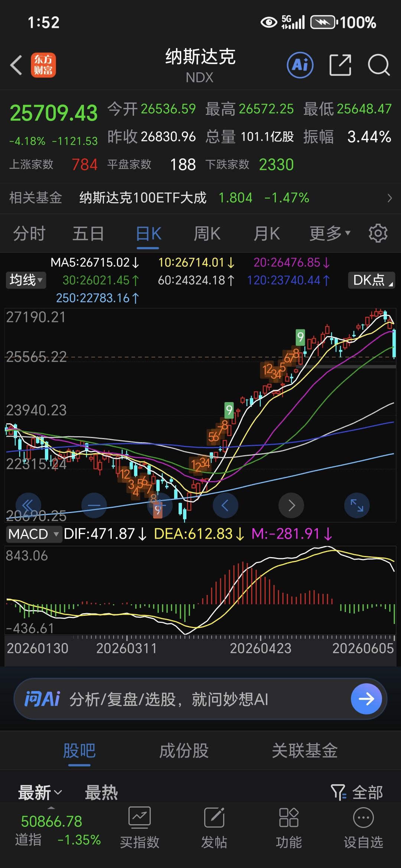The image size is (401, 868).
Task: Tap the 相关基金 label
Action: tap(36, 198)
